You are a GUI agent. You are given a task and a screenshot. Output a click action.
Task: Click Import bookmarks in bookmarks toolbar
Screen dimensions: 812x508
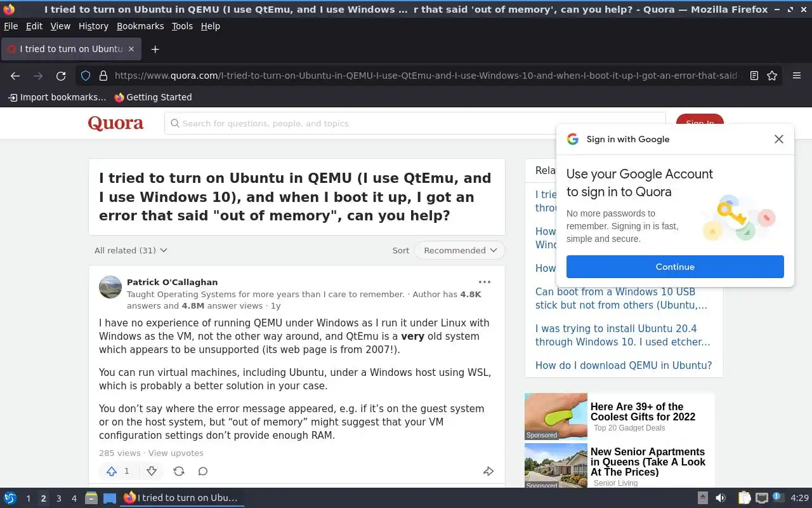tap(57, 97)
